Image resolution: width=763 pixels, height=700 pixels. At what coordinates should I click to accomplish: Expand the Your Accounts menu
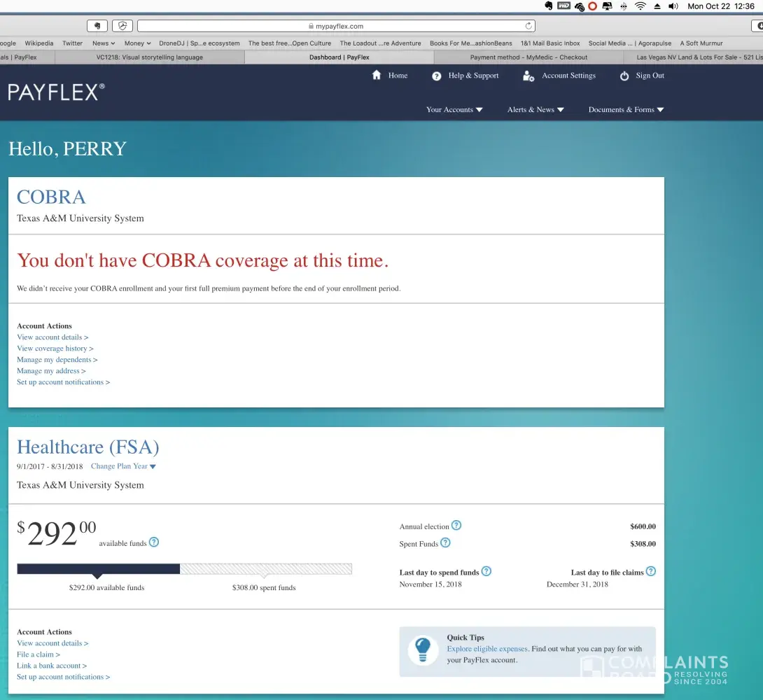click(454, 109)
